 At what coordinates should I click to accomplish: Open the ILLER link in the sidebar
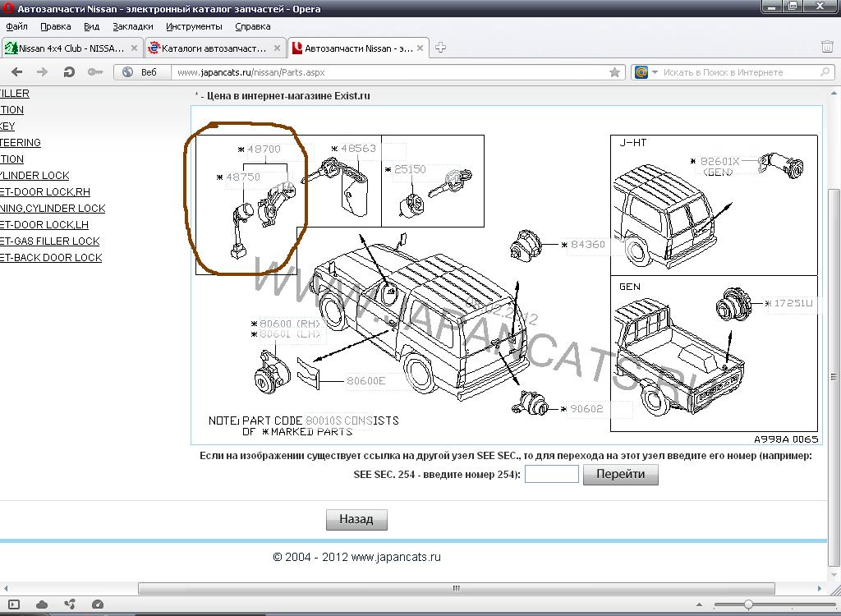coord(15,94)
